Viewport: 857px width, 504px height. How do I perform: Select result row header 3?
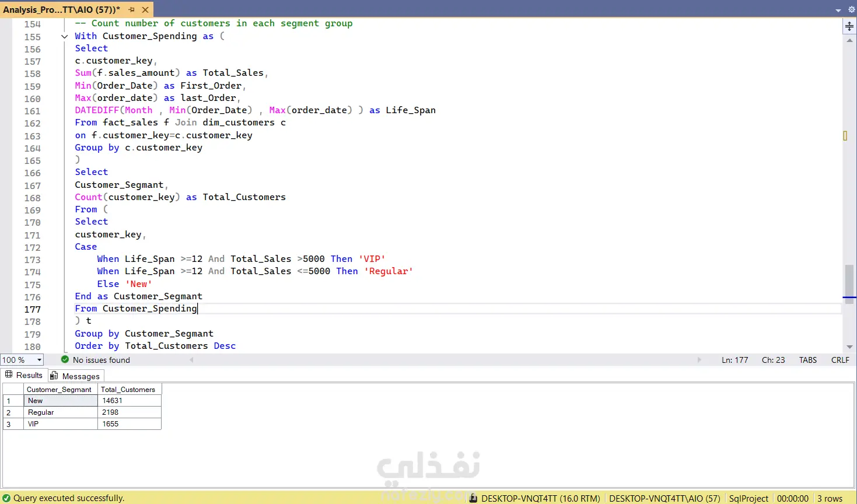[13, 424]
